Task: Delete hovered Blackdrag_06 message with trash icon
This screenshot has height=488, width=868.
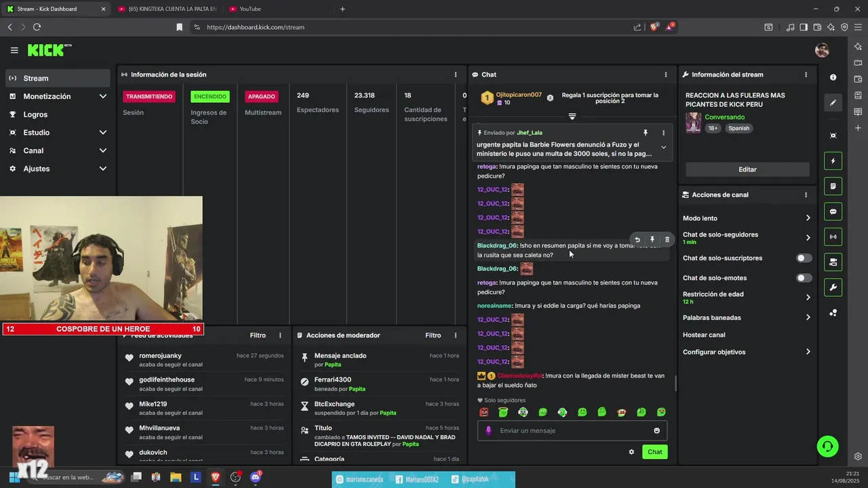Action: pyautogui.click(x=667, y=239)
